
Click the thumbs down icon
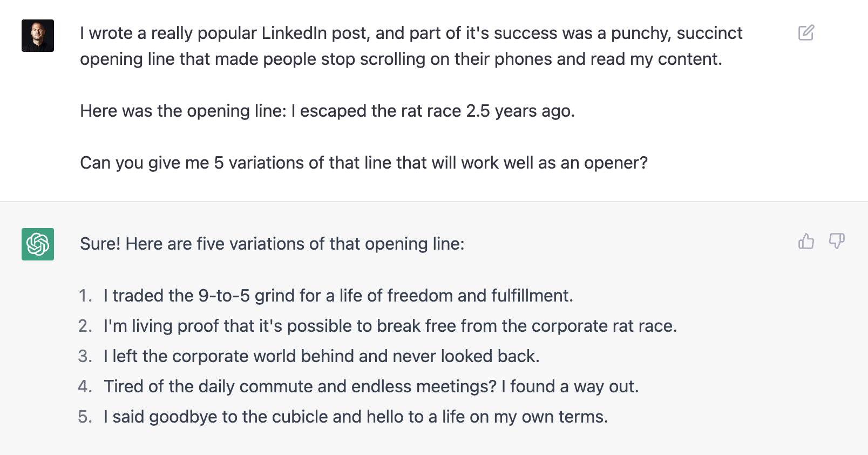836,241
